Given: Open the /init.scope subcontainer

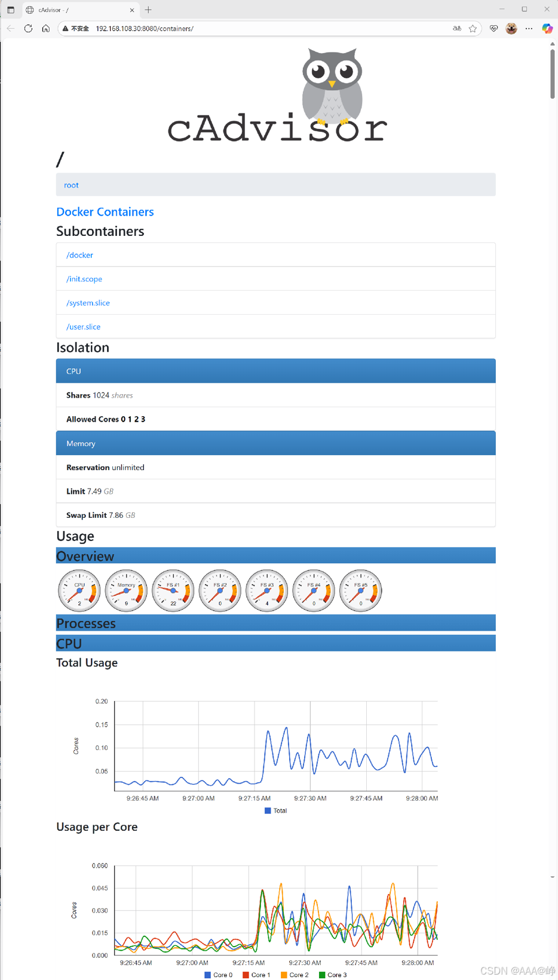Looking at the screenshot, I should click(84, 279).
